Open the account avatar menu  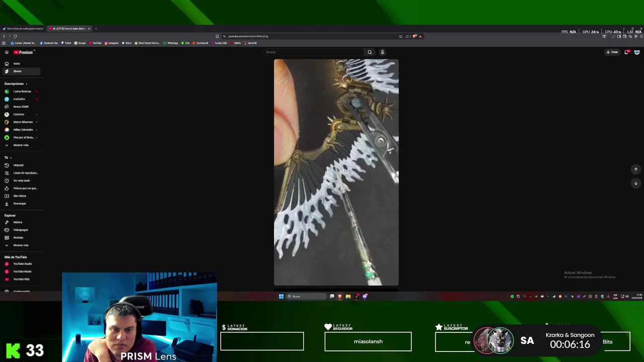pyautogui.click(x=637, y=52)
